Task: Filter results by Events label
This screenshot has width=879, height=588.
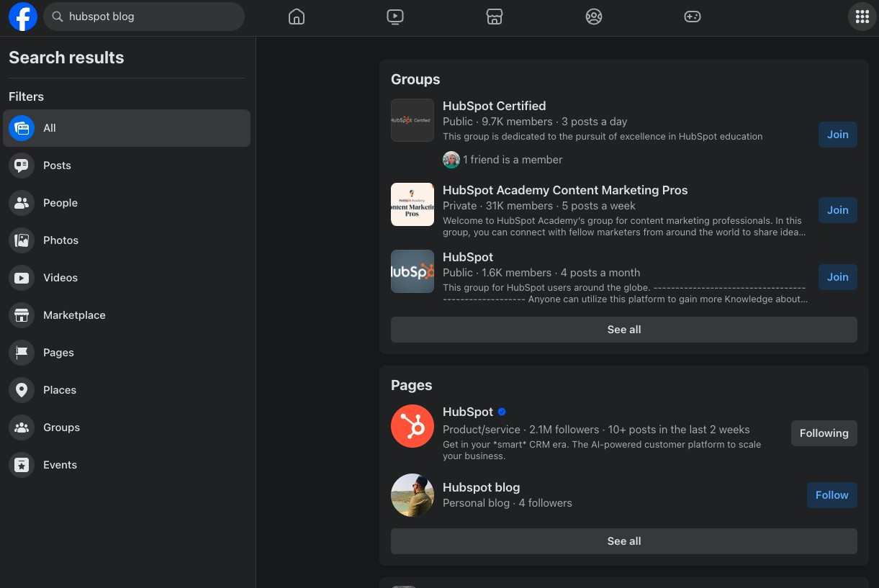Action: 60,465
